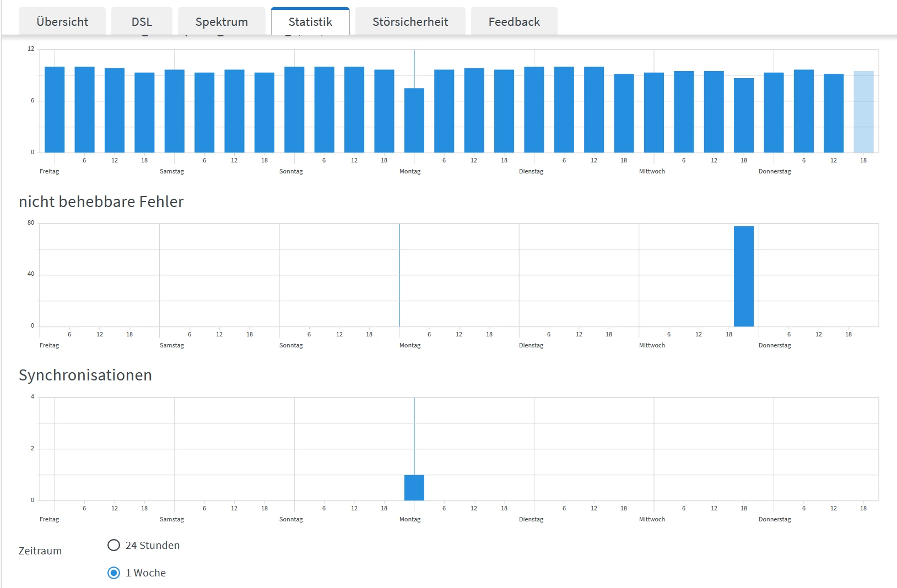Click the light blue last bar in top chart
This screenshot has height=588, width=897.
point(863,112)
